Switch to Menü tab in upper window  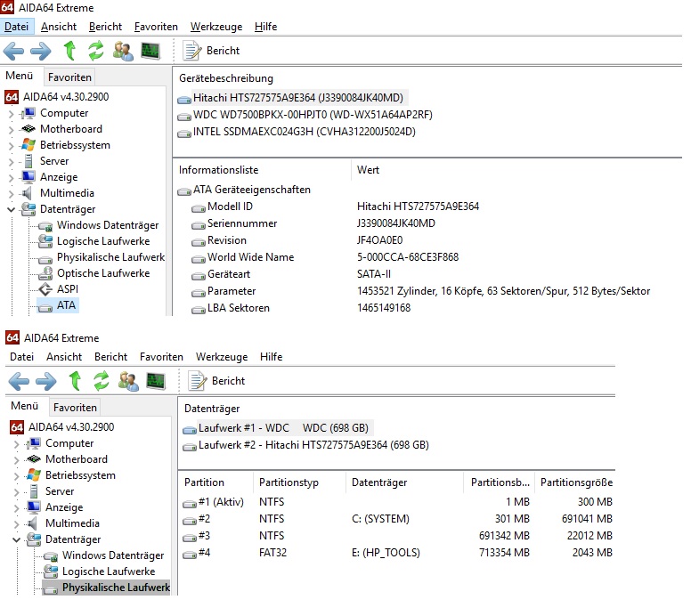pyautogui.click(x=20, y=76)
